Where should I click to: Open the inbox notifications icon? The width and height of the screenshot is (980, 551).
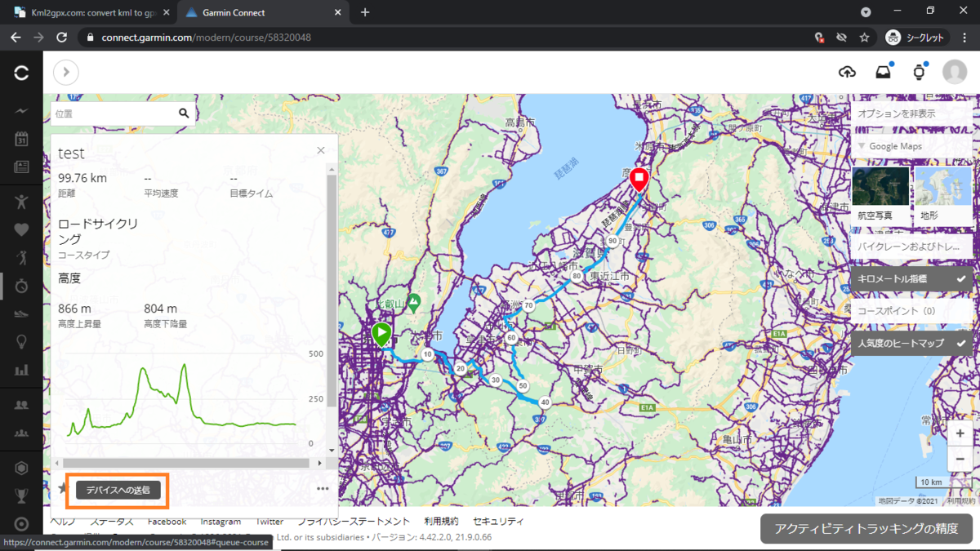coord(883,72)
